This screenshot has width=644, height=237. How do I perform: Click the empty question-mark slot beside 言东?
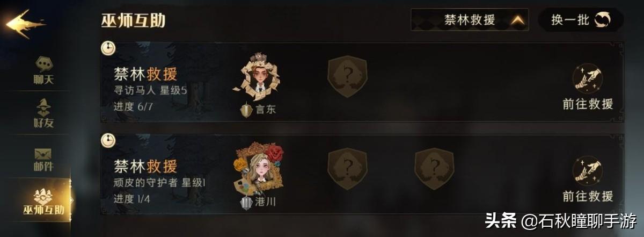347,77
